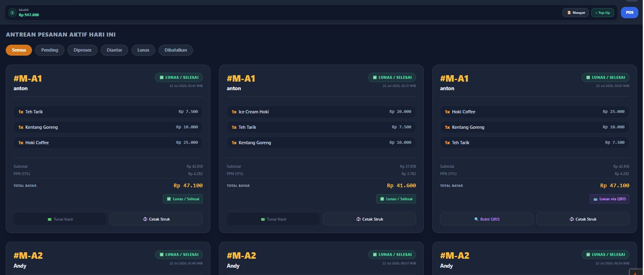Open Riwayat transaction history
644x275 pixels.
575,13
